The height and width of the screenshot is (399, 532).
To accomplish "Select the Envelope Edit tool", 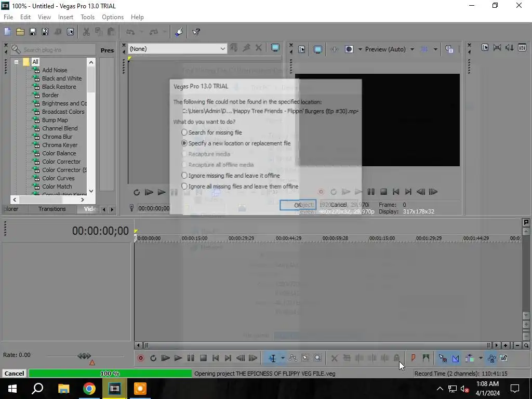I will click(293, 358).
